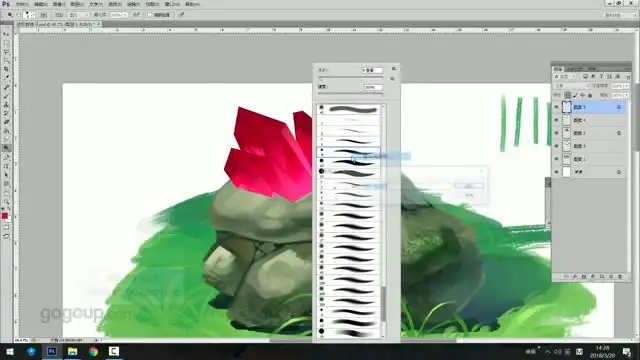Toggle visibility of 图层 1 layer

[x=556, y=159]
